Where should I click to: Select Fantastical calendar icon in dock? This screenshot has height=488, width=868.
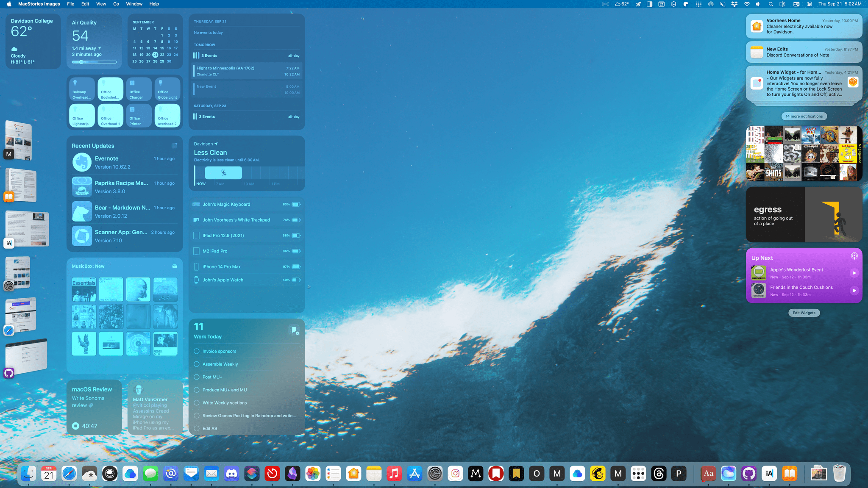pos(49,474)
